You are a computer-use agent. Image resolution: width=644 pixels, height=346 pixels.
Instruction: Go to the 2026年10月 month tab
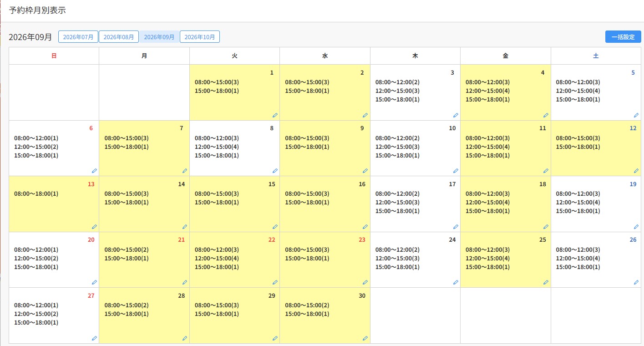[x=200, y=37]
